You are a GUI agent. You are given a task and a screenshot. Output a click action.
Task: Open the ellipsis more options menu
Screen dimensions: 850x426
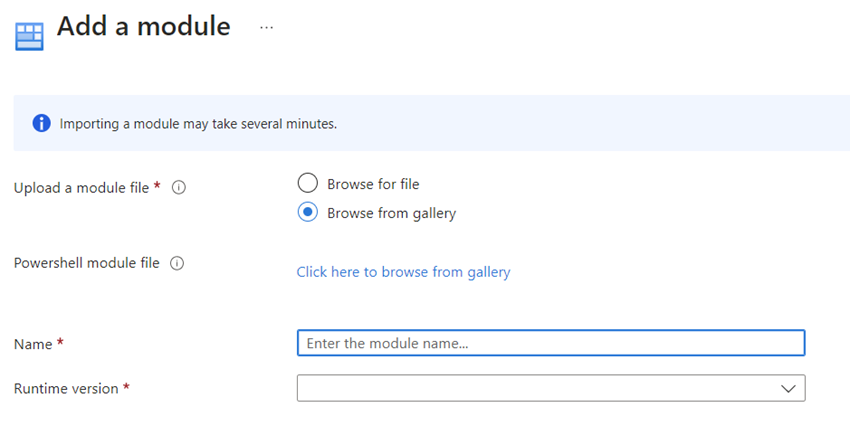(x=266, y=28)
